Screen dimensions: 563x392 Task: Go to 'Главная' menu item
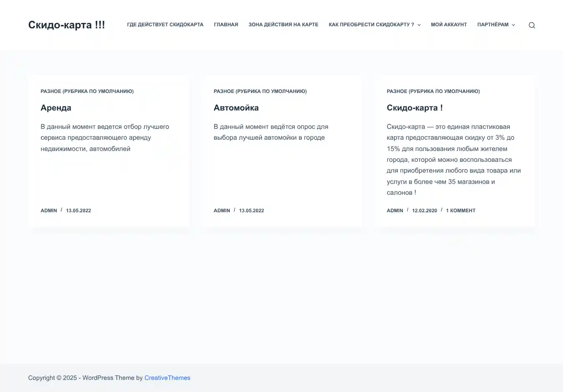tap(226, 25)
